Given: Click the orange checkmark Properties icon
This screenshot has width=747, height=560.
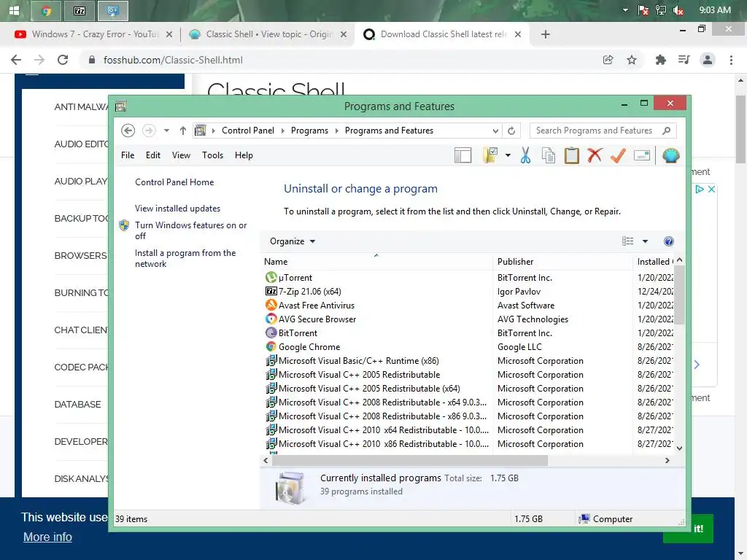Looking at the screenshot, I should tap(618, 155).
